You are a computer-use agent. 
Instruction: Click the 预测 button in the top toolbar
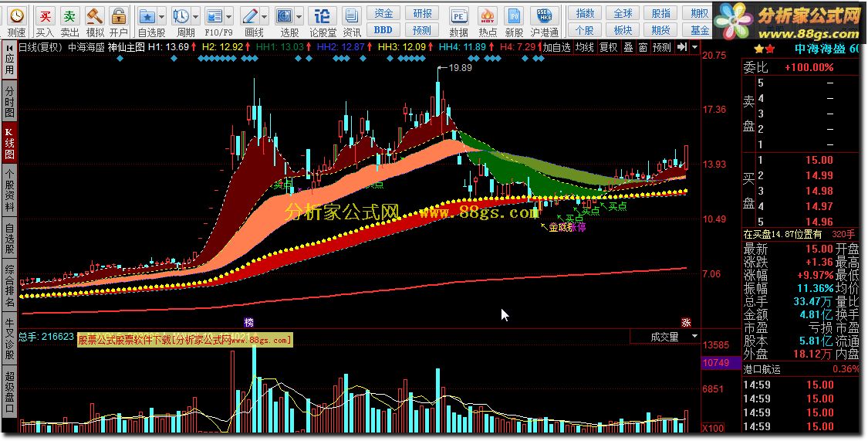click(x=422, y=30)
